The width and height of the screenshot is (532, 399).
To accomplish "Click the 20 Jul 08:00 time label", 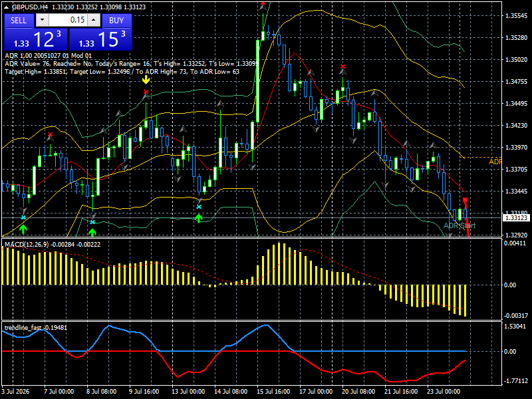I will (358, 391).
